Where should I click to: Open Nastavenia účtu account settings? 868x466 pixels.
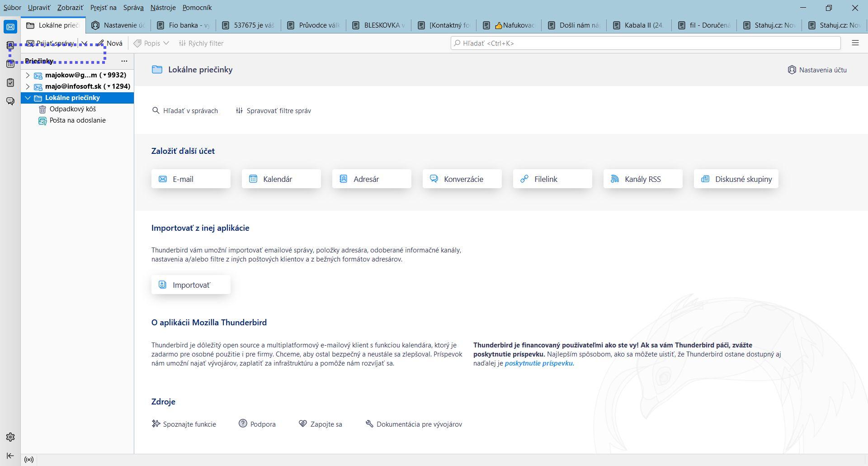coord(817,70)
